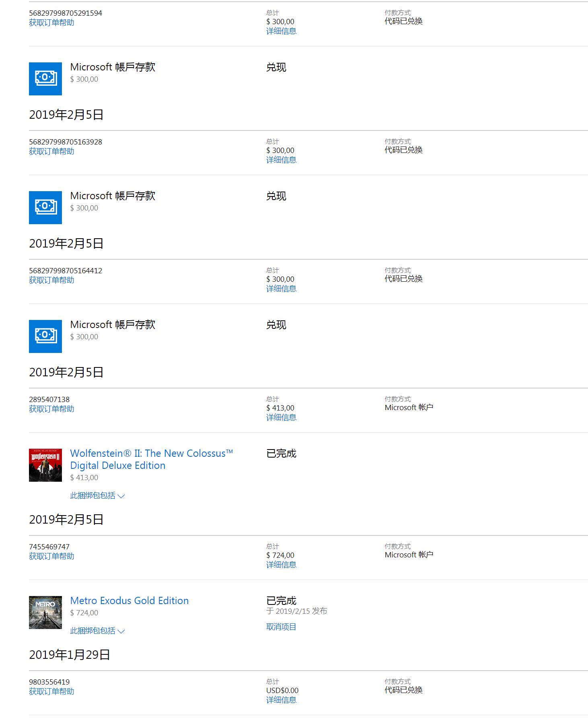Image resolution: width=588 pixels, height=724 pixels.
Task: Open order help for order 2895407138
Action: [x=51, y=409]
